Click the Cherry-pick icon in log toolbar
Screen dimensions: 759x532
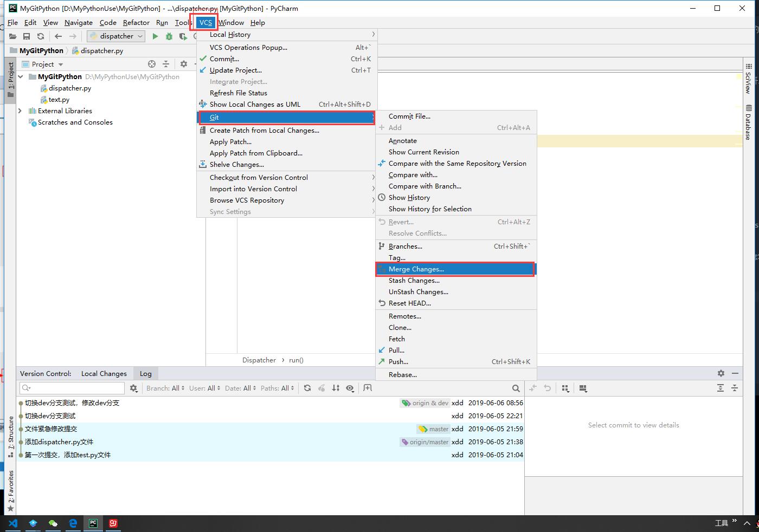321,388
